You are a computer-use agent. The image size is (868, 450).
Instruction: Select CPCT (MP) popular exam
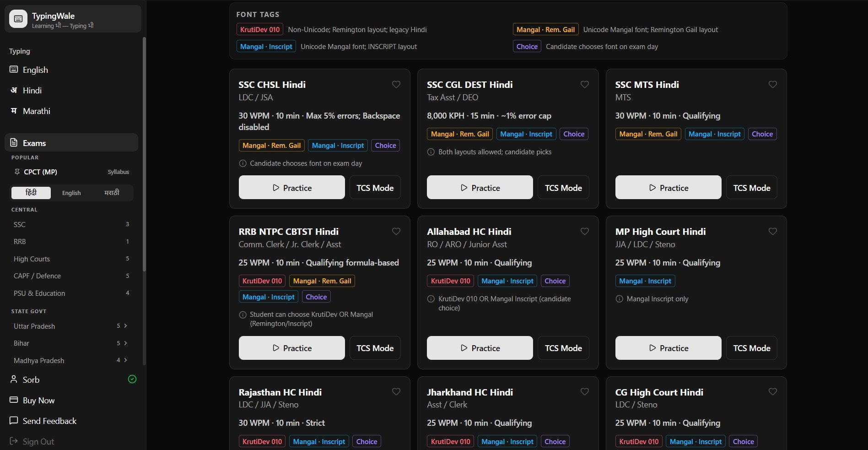click(41, 172)
